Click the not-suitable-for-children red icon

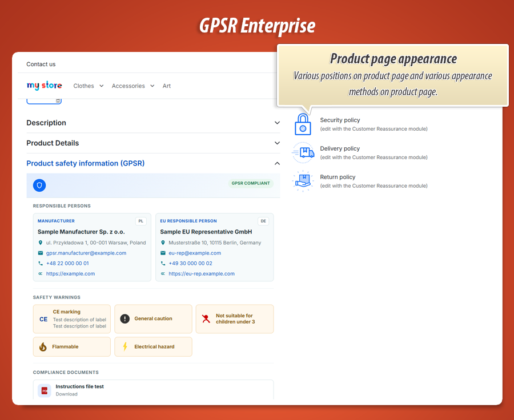tap(206, 319)
